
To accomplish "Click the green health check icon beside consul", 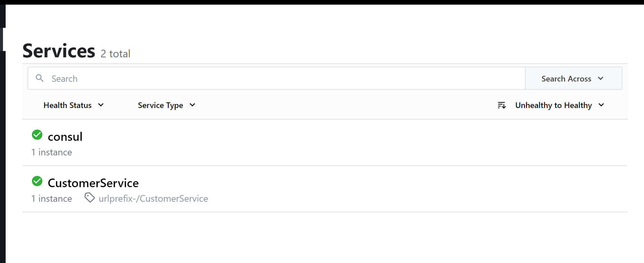I will tap(37, 135).
